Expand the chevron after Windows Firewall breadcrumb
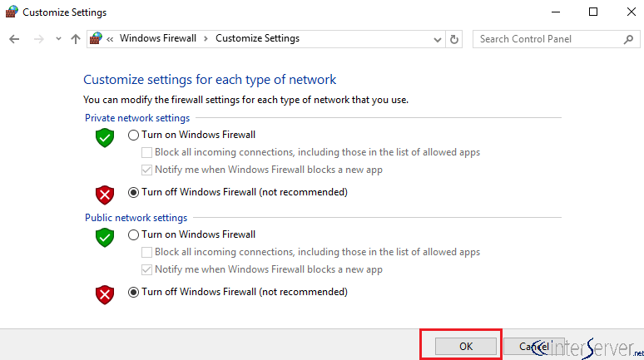644x360 pixels. pyautogui.click(x=206, y=38)
